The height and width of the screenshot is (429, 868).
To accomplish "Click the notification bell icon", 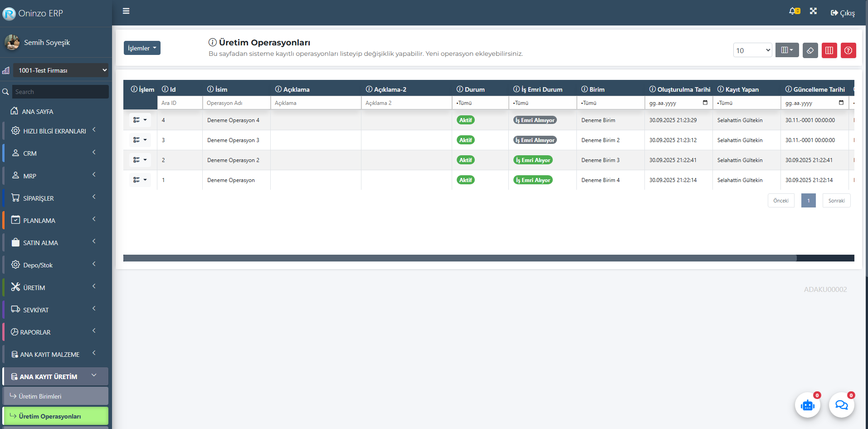I will click(793, 11).
